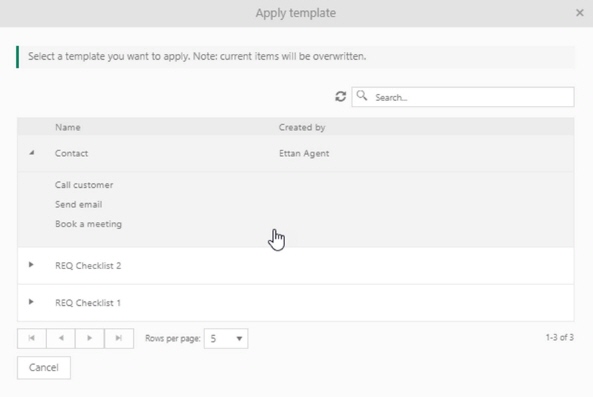Image resolution: width=593 pixels, height=397 pixels.
Task: Click the refresh templates icon
Action: click(340, 97)
